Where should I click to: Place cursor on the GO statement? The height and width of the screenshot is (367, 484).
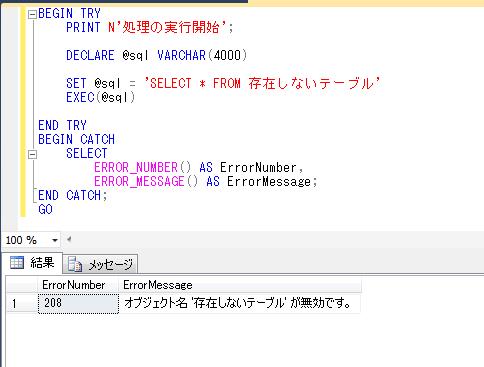pyautogui.click(x=45, y=209)
